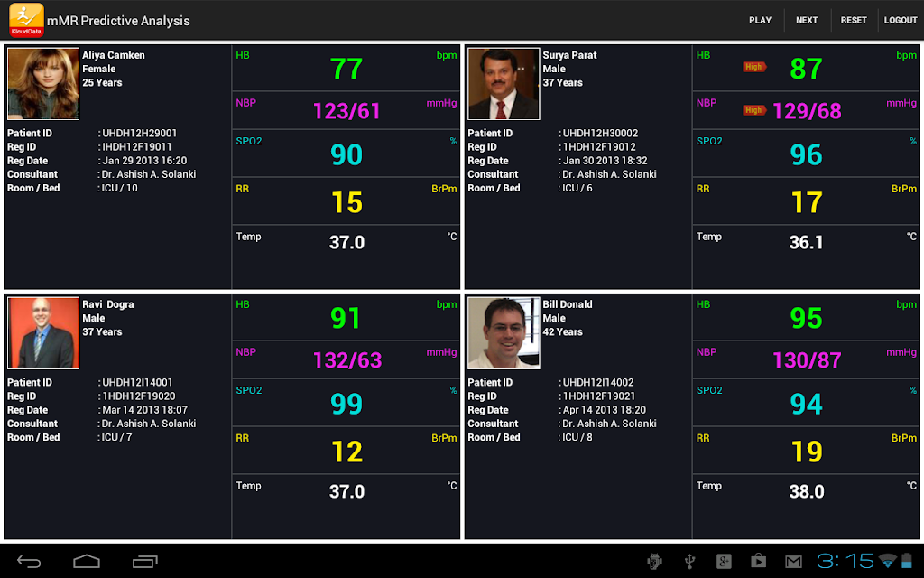Select Bill Donald's Temp value 38.0
Screen dimensions: 924x578
807,492
